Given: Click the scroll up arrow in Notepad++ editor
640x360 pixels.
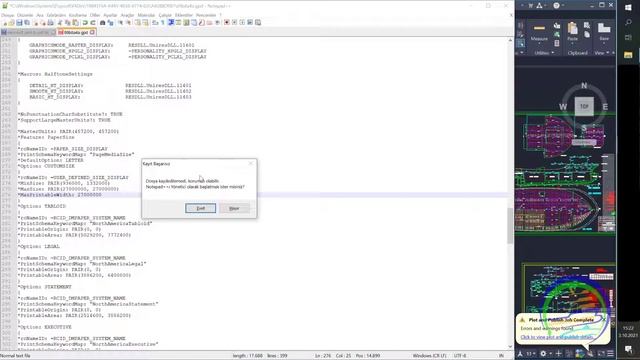Looking at the screenshot, I should point(510,40).
